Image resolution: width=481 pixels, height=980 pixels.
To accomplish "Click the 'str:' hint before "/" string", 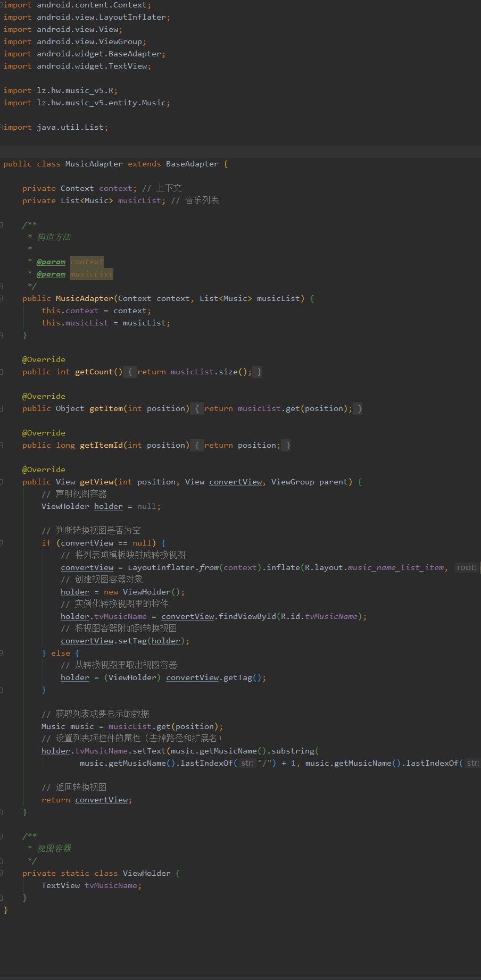I will click(247, 763).
